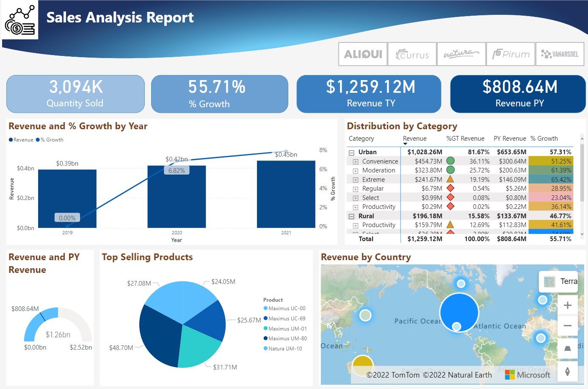Image resolution: width=588 pixels, height=389 pixels.
Task: Toggle the Currus brand filter
Action: click(412, 54)
